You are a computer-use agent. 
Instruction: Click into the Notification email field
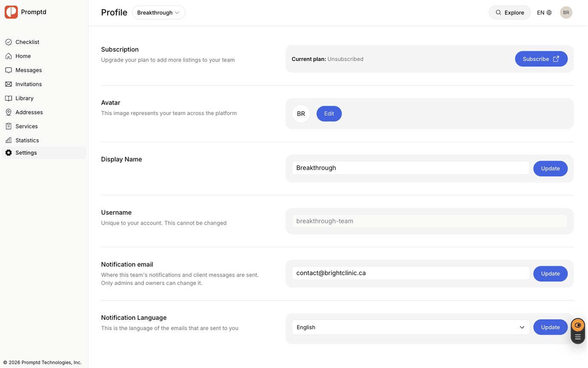point(411,273)
